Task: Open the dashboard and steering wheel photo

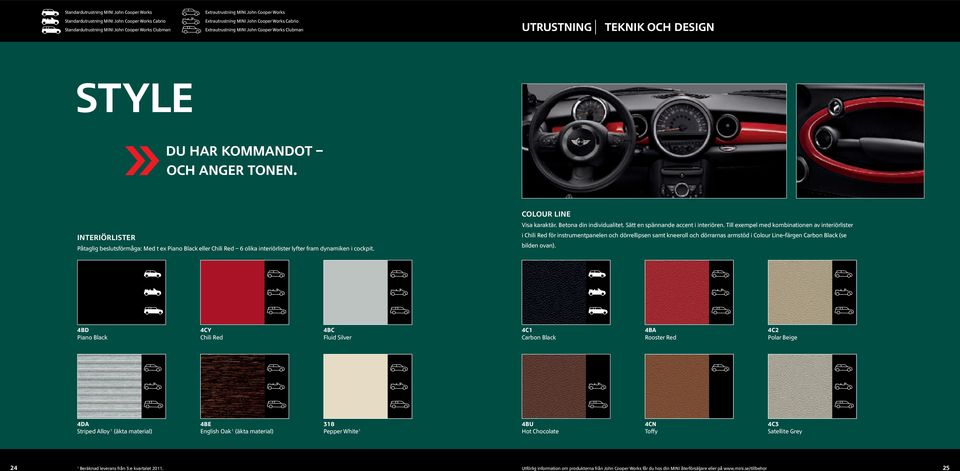Action: click(x=654, y=141)
